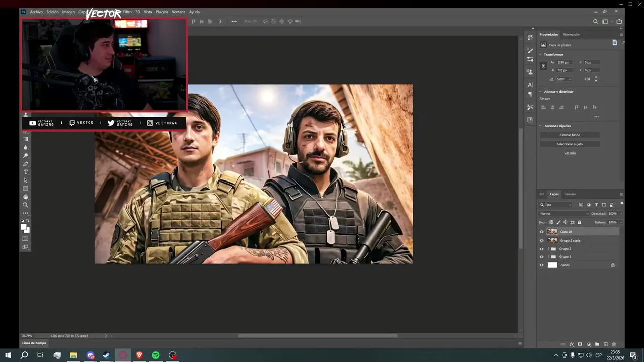The width and height of the screenshot is (644, 362).
Task: Filter layers by type T icon
Action: (x=596, y=205)
